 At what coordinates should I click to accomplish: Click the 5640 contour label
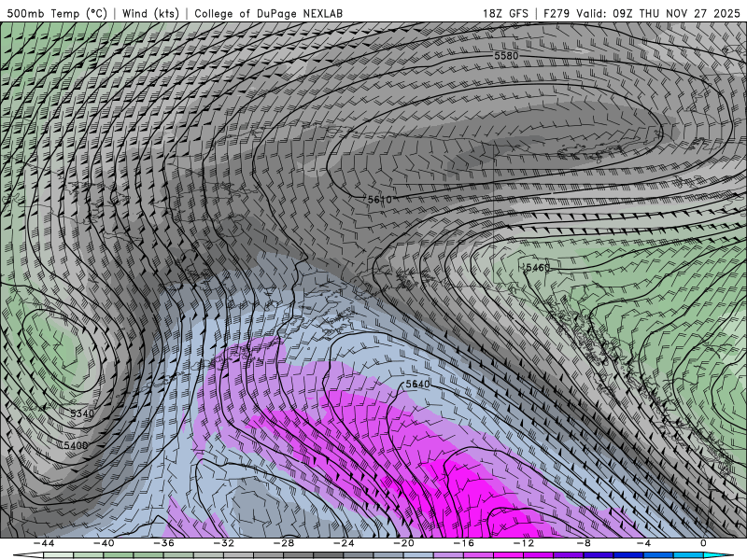coord(417,384)
